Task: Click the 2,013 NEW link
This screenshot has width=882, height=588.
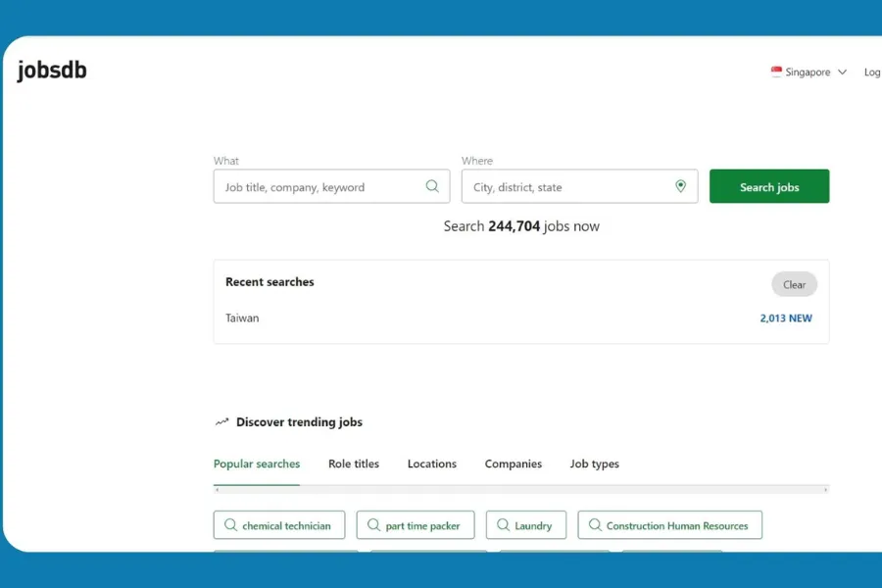Action: [786, 318]
